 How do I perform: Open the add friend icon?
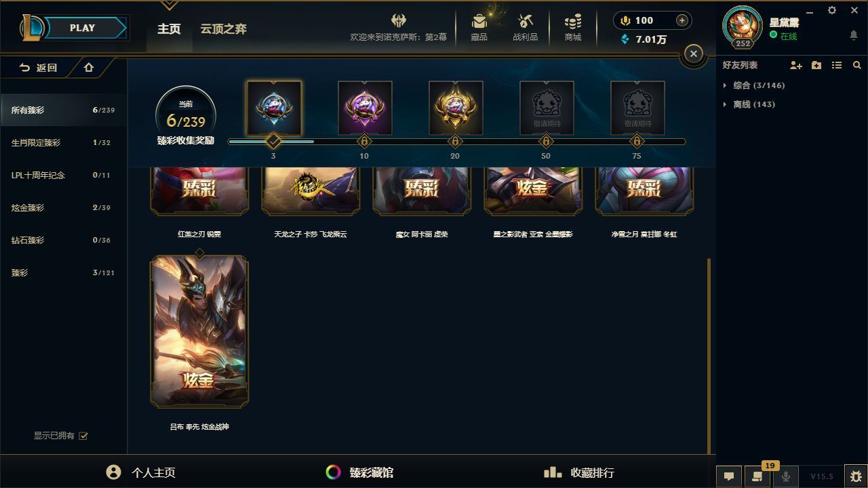pos(796,65)
